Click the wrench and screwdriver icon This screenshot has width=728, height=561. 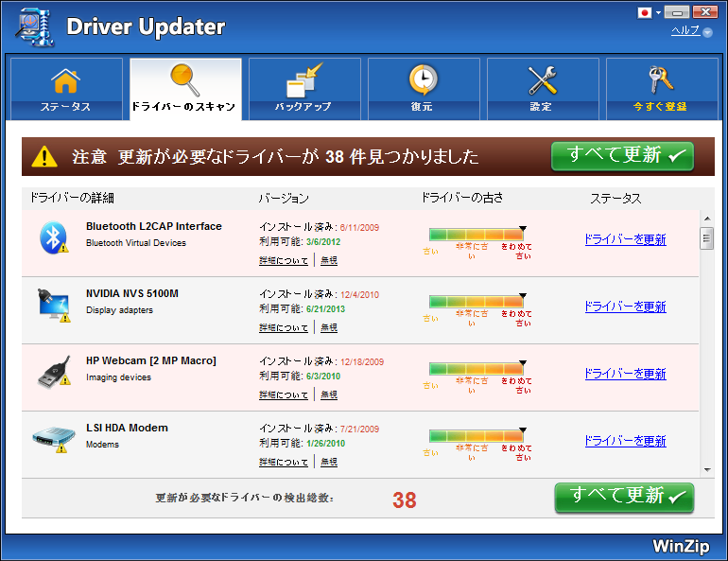(x=543, y=79)
